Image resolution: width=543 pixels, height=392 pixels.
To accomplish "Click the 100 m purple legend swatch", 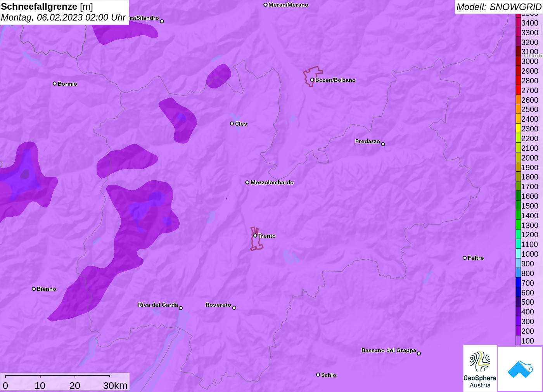I will tap(518, 340).
